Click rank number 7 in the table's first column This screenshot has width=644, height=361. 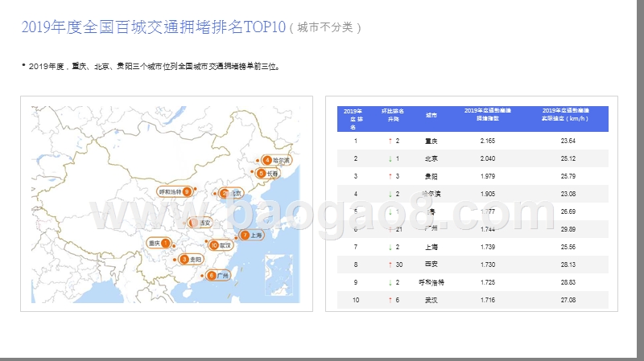coord(356,247)
